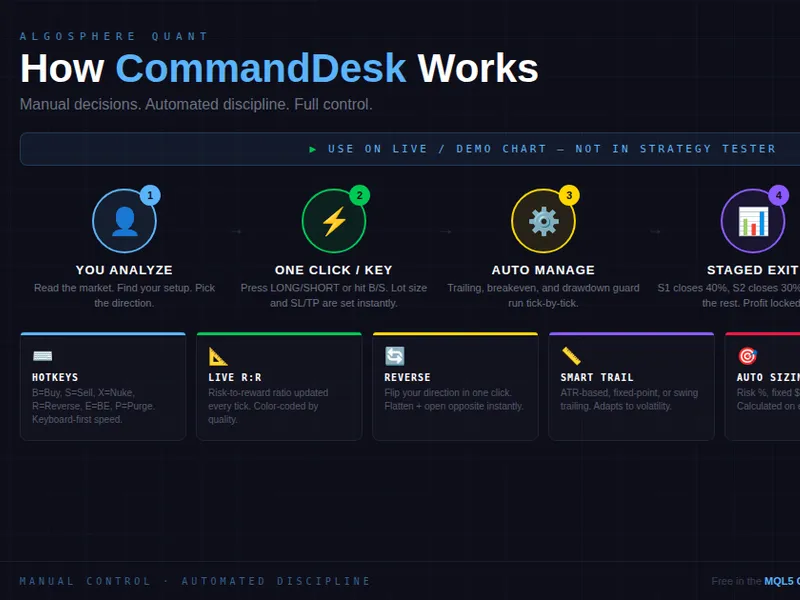The width and height of the screenshot is (800, 600).
Task: Click the target icon in Auto Sizing card
Action: tap(747, 356)
